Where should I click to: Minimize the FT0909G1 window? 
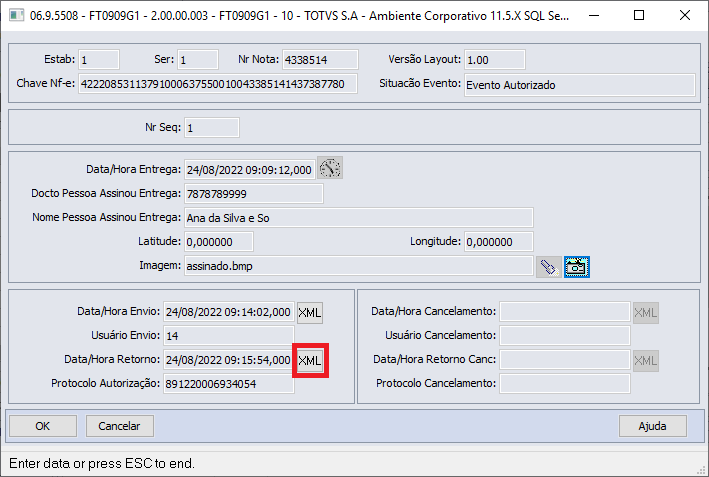[x=594, y=15]
